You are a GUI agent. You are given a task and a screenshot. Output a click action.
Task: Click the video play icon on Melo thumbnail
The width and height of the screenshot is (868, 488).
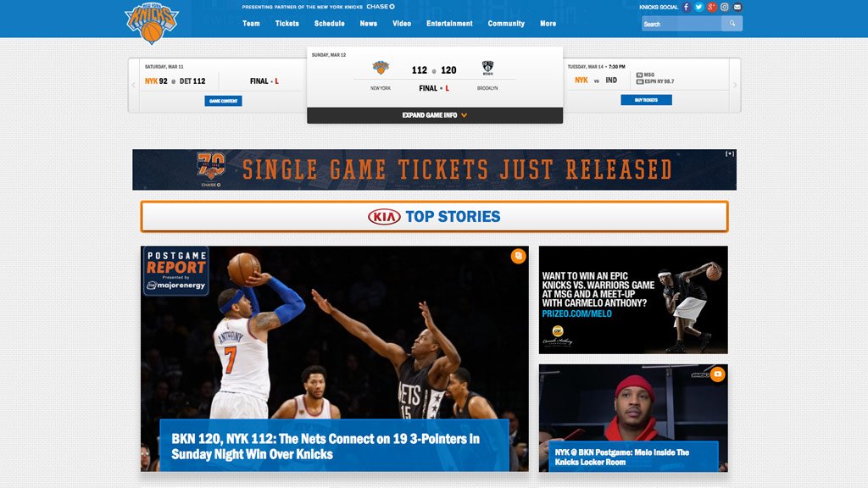pyautogui.click(x=717, y=374)
